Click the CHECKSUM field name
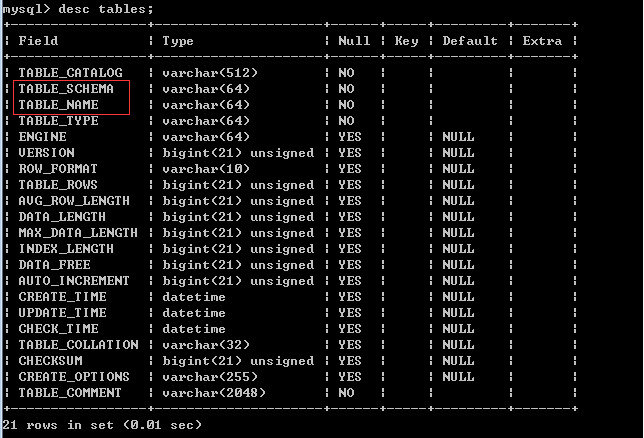 pyautogui.click(x=50, y=361)
